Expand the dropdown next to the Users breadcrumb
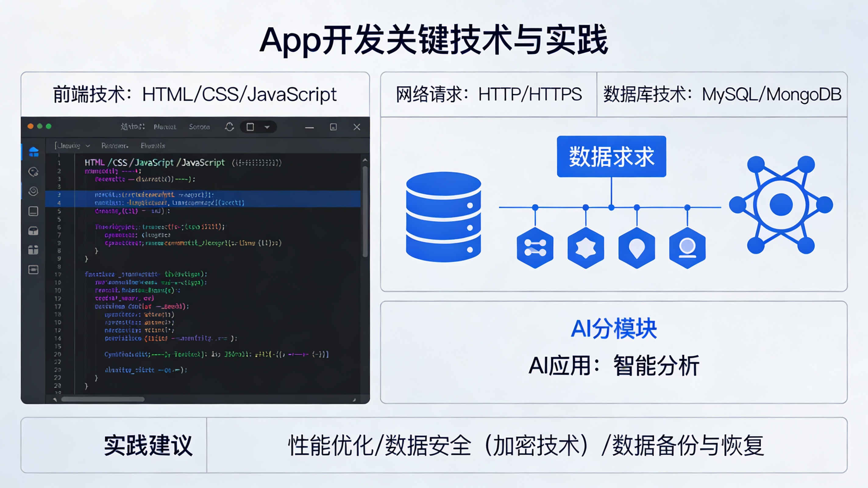868x488 pixels. (x=88, y=146)
